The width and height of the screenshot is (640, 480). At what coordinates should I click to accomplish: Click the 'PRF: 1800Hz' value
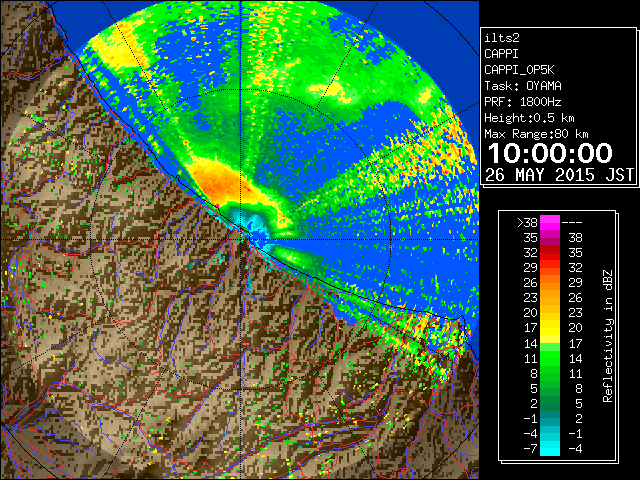(x=523, y=102)
